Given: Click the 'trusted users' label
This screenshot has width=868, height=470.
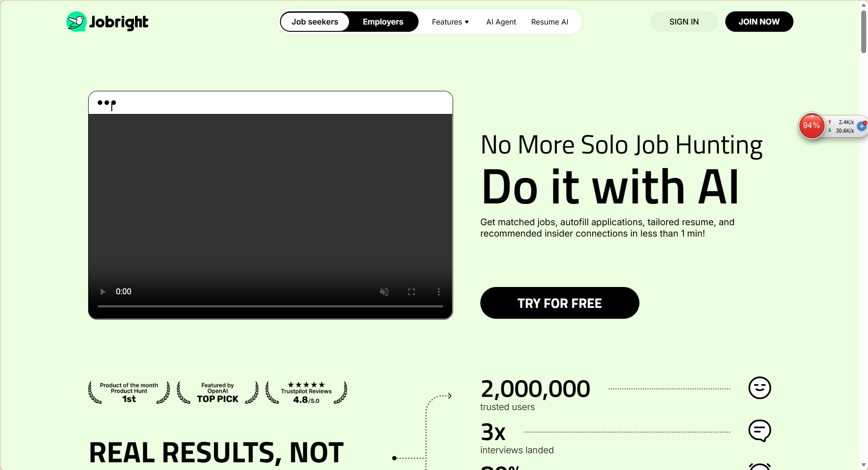Looking at the screenshot, I should [508, 407].
